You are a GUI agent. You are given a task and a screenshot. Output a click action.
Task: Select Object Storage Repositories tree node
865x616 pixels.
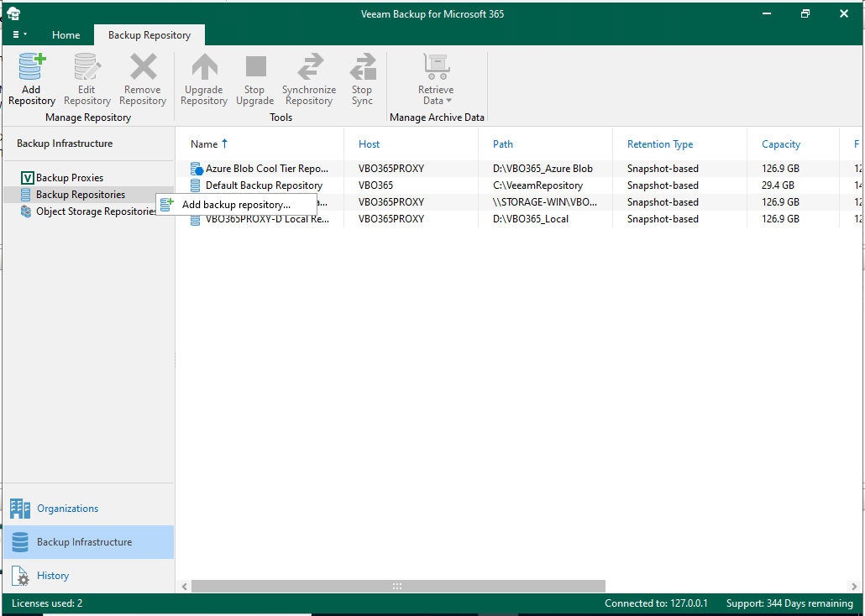96,211
